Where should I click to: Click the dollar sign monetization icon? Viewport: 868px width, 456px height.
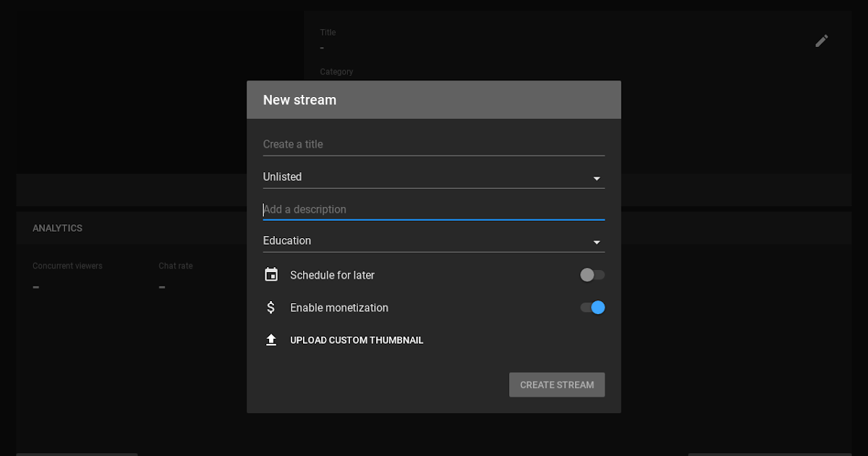point(271,307)
